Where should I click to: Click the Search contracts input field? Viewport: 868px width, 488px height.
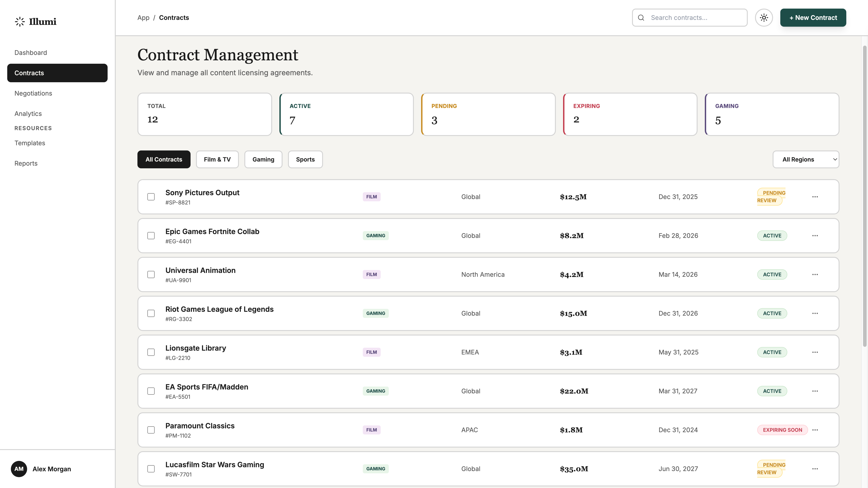(x=694, y=18)
